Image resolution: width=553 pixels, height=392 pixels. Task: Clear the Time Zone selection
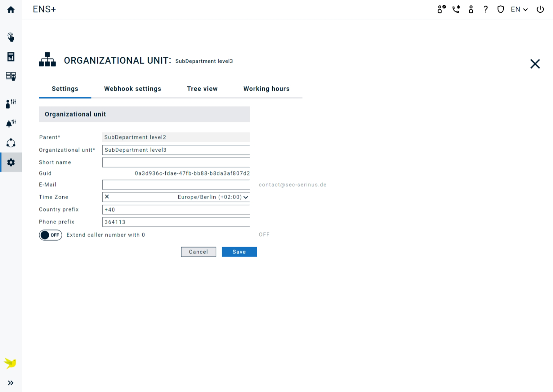pos(107,197)
